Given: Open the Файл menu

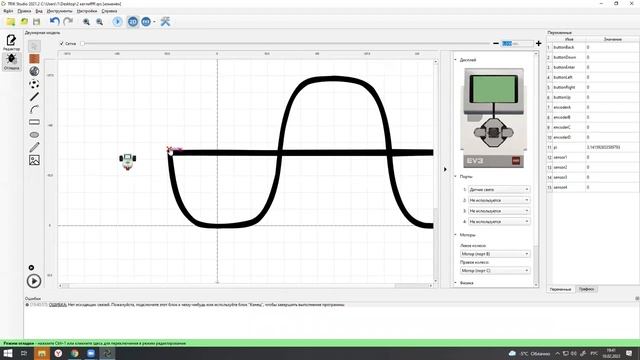Looking at the screenshot, I should click(x=8, y=11).
